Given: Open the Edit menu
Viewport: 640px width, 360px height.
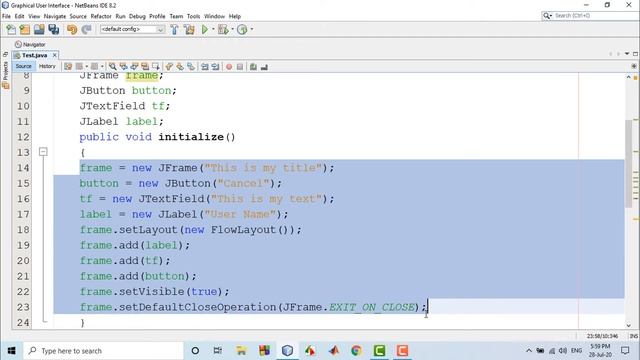Looking at the screenshot, I should 19,16.
